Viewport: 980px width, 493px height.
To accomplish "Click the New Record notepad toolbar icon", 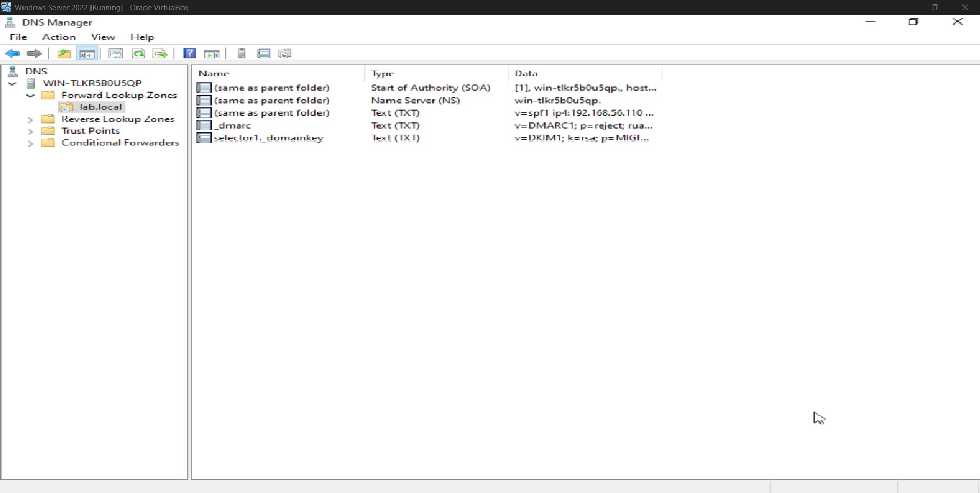I will pyautogui.click(x=264, y=53).
